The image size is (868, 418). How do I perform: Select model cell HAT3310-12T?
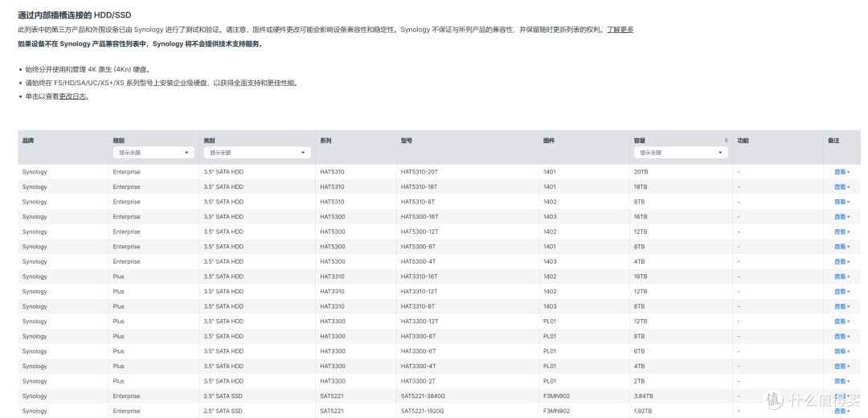tap(419, 292)
